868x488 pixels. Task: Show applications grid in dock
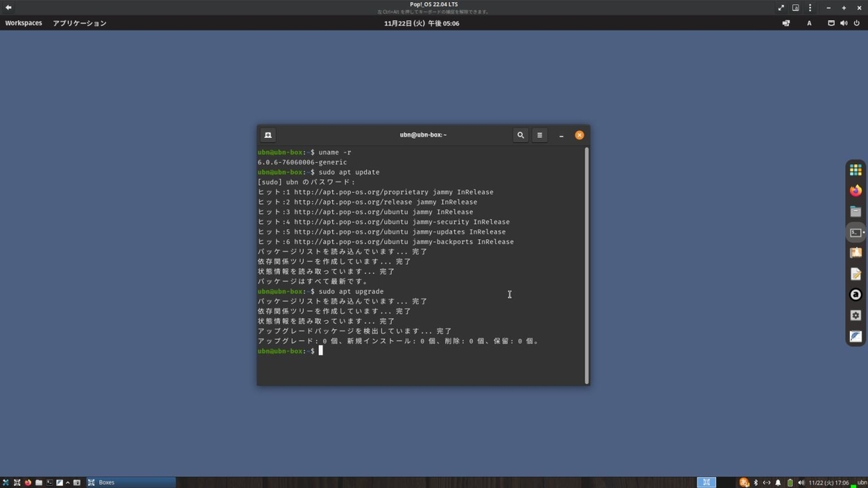[x=856, y=170]
